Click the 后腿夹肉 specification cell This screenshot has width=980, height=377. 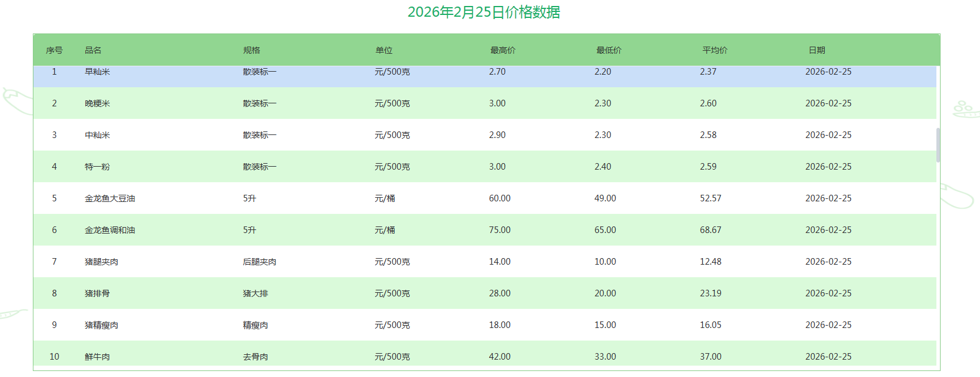click(260, 262)
